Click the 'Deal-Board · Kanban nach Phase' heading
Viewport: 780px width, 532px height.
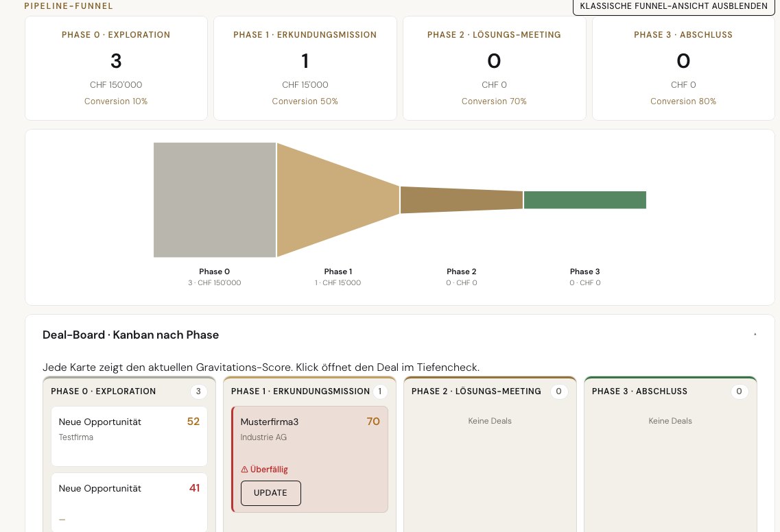(x=131, y=335)
